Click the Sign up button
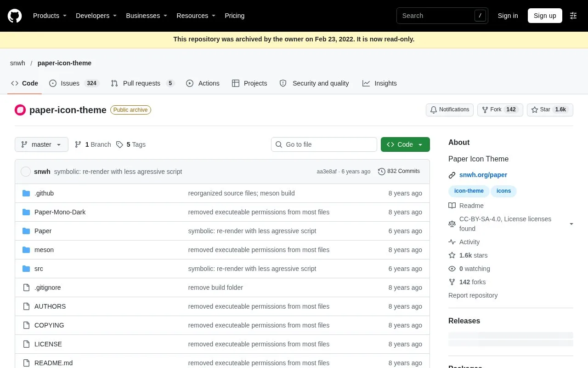This screenshot has height=368, width=588. 545,16
